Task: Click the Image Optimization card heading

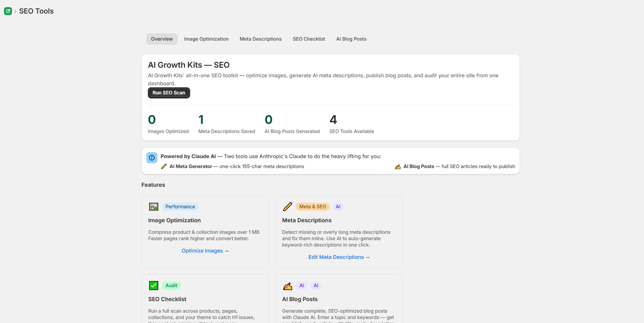Action: coord(175,220)
